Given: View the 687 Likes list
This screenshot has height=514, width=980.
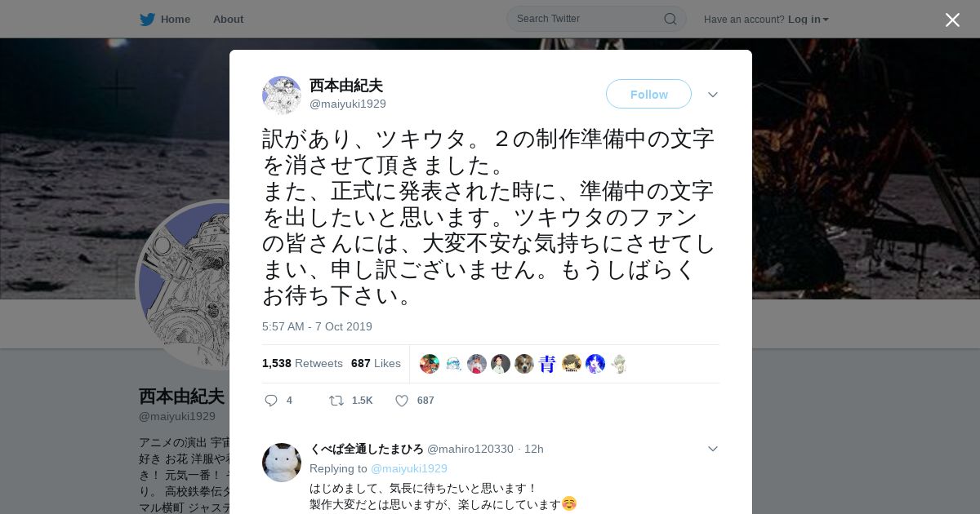Looking at the screenshot, I should pyautogui.click(x=376, y=363).
